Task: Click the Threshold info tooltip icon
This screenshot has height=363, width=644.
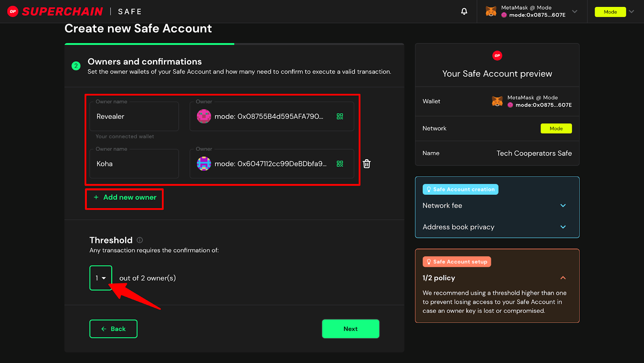Action: pyautogui.click(x=140, y=240)
